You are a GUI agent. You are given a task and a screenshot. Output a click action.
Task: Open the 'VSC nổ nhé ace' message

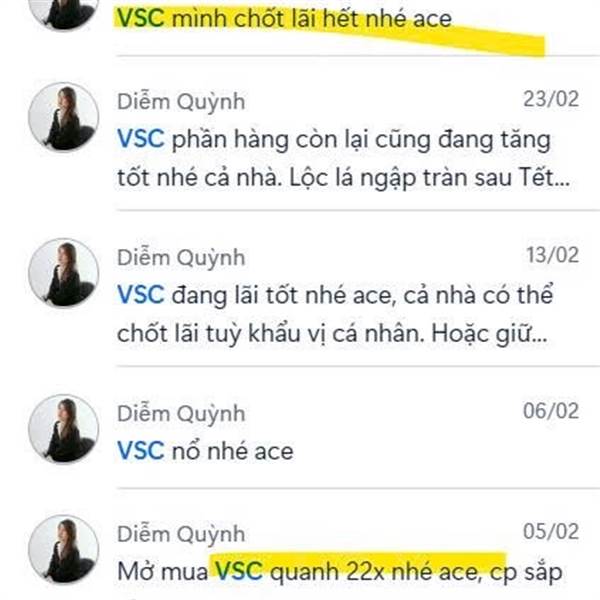(x=205, y=451)
